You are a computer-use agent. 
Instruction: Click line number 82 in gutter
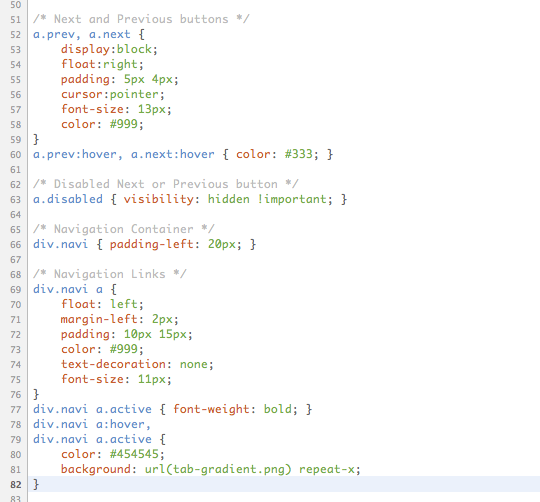(15, 485)
